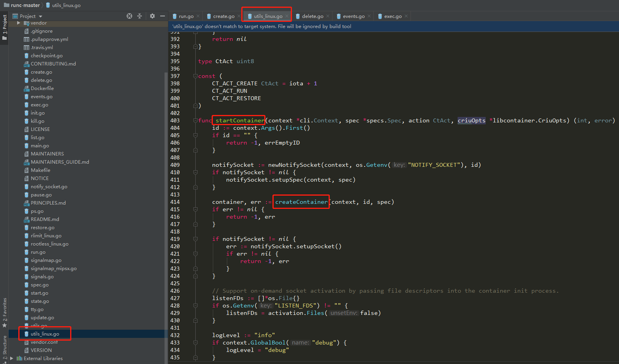Switch to the events.go editor tab
619x364 pixels.
354,16
